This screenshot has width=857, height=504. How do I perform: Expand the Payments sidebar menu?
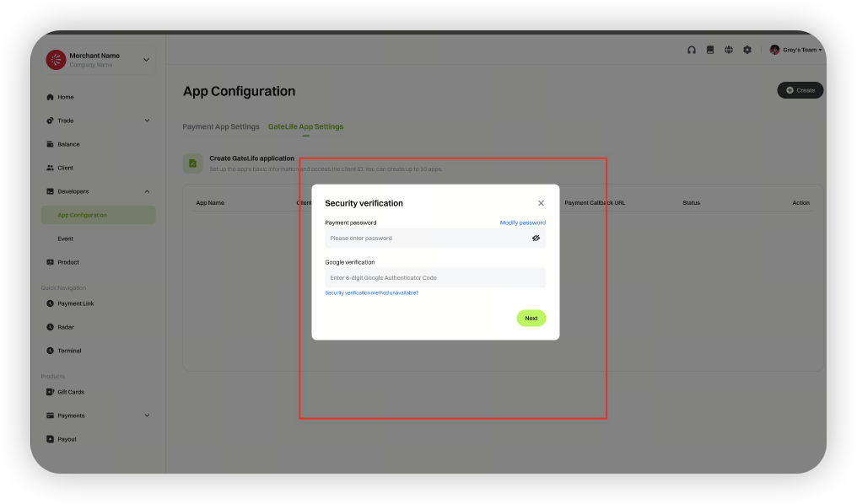[147, 416]
